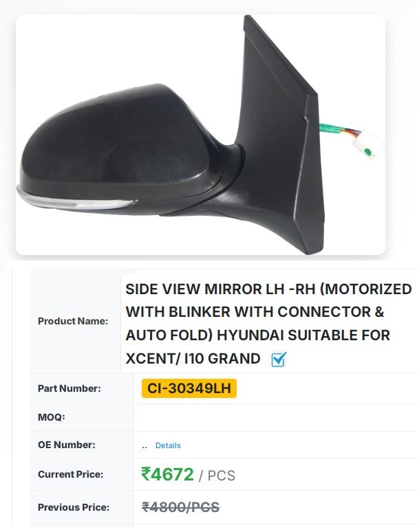Click the struck-through previous price ₹4800/PCS
The height and width of the screenshot is (532, 417).
(x=180, y=507)
